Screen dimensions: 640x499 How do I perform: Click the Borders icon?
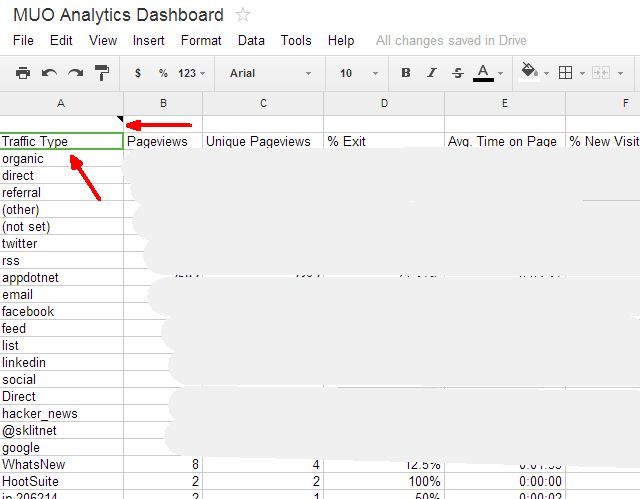565,73
